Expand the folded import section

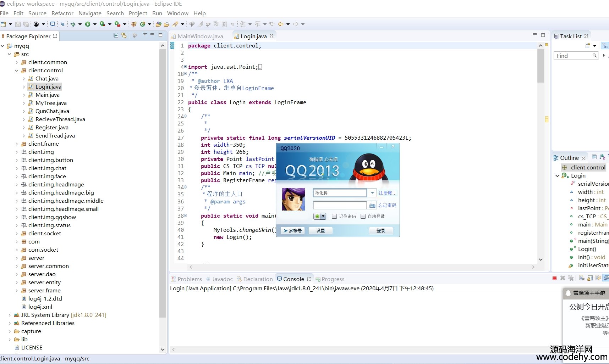coord(185,67)
